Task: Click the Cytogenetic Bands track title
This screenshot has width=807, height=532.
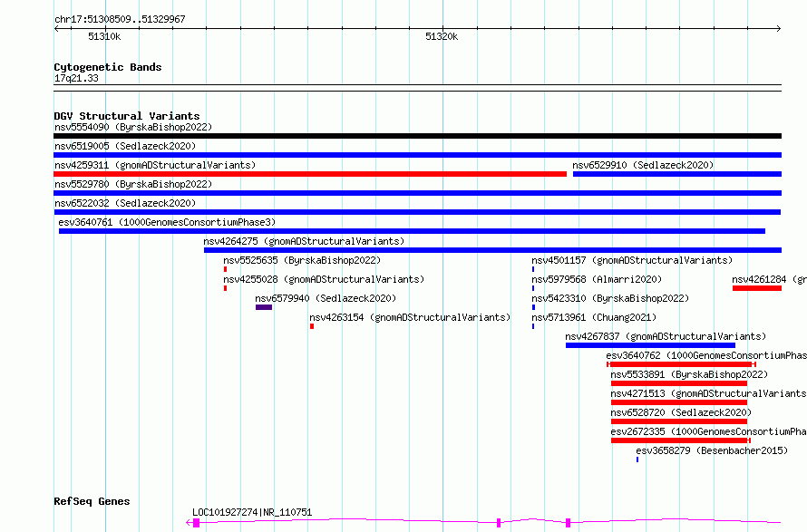Action: tap(108, 67)
